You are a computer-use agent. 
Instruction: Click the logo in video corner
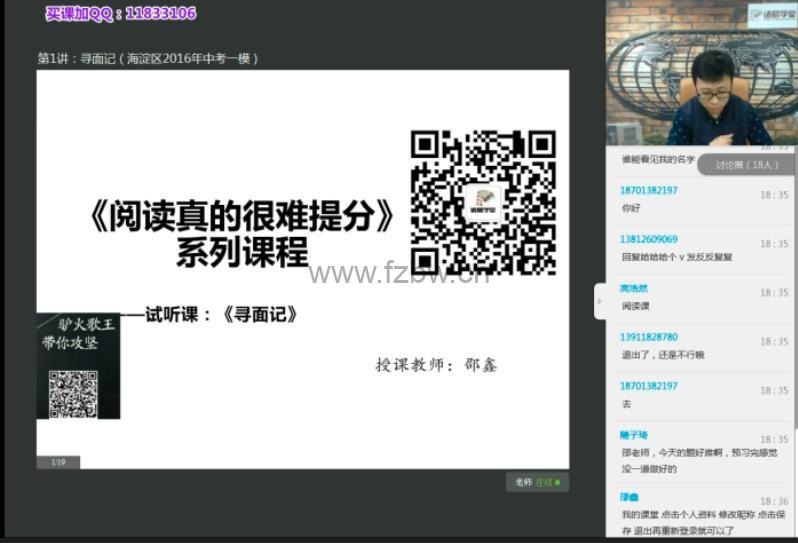point(773,15)
